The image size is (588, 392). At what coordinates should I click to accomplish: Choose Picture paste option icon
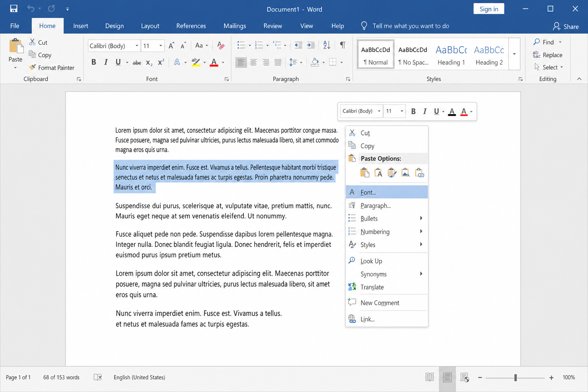[405, 173]
